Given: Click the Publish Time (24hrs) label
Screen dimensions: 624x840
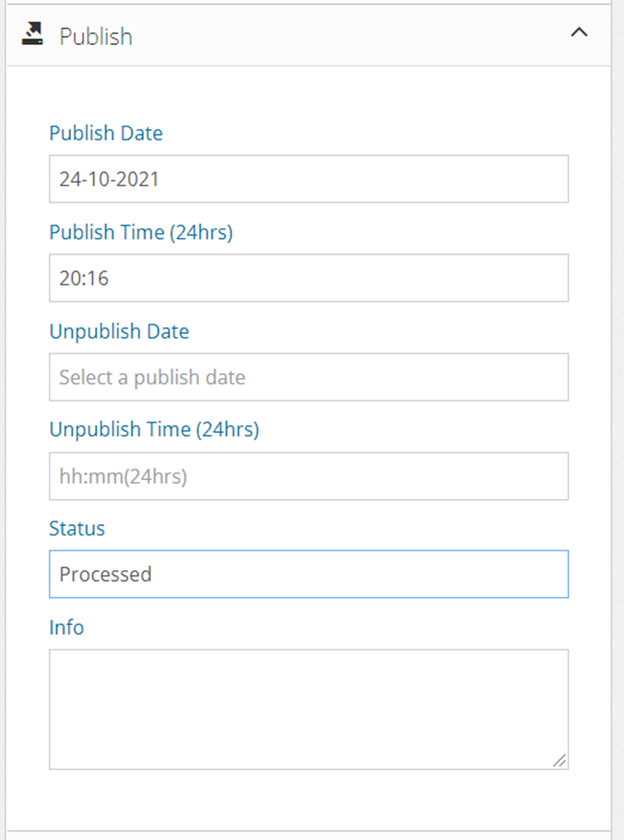Looking at the screenshot, I should click(141, 232).
